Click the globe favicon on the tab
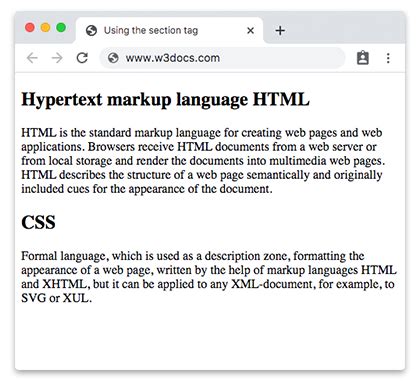Image resolution: width=420 pixels, height=381 pixels. click(91, 31)
